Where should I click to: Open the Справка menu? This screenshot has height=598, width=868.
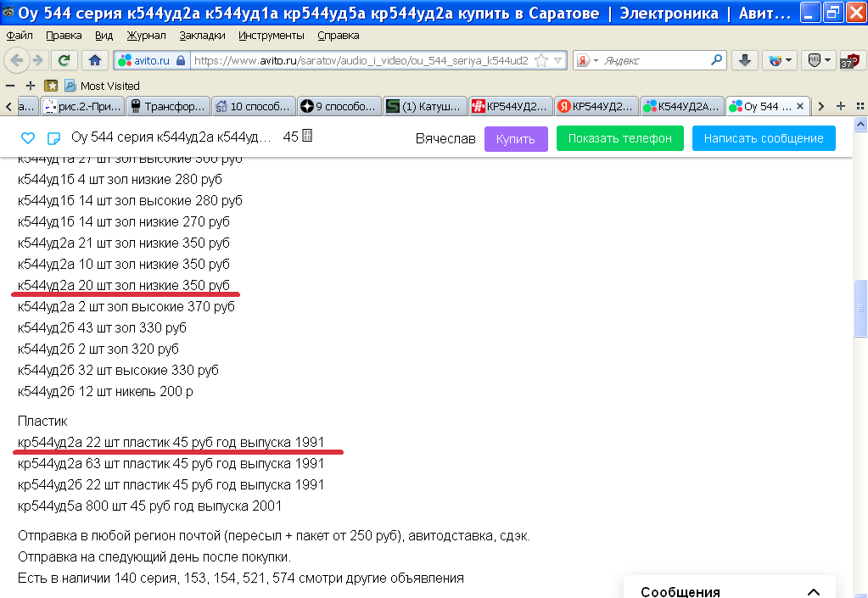(339, 36)
